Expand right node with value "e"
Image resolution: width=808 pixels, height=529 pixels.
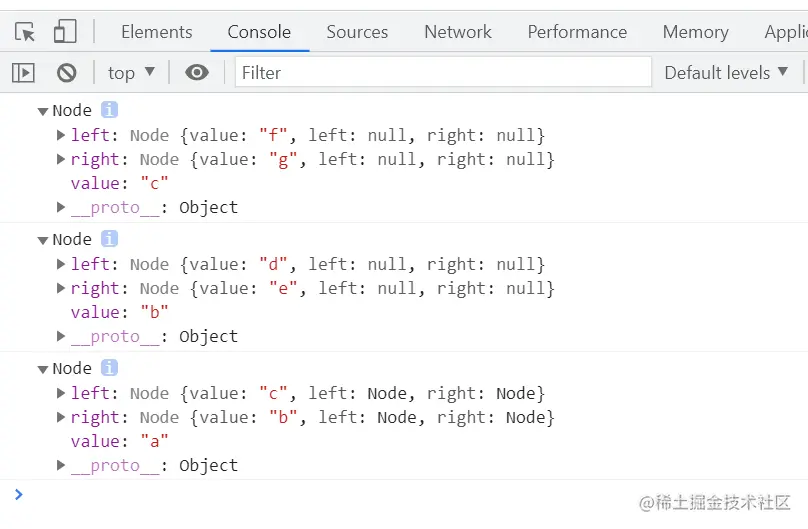tap(61, 288)
